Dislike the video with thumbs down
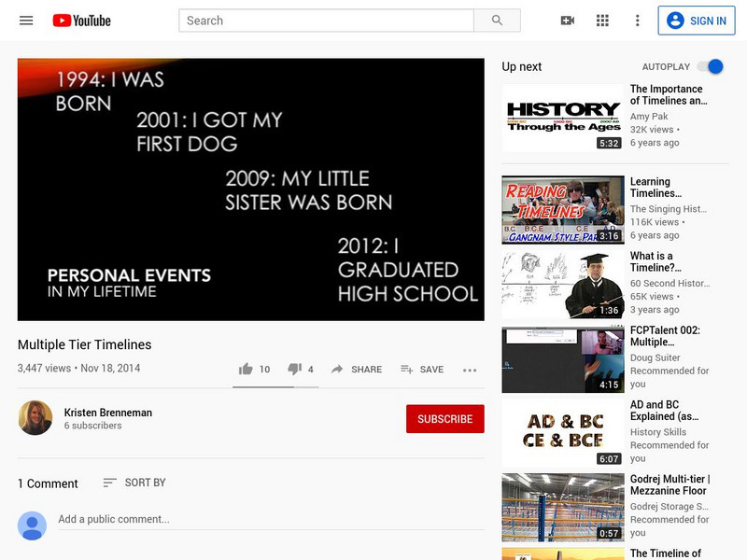747x560 pixels. click(x=295, y=370)
